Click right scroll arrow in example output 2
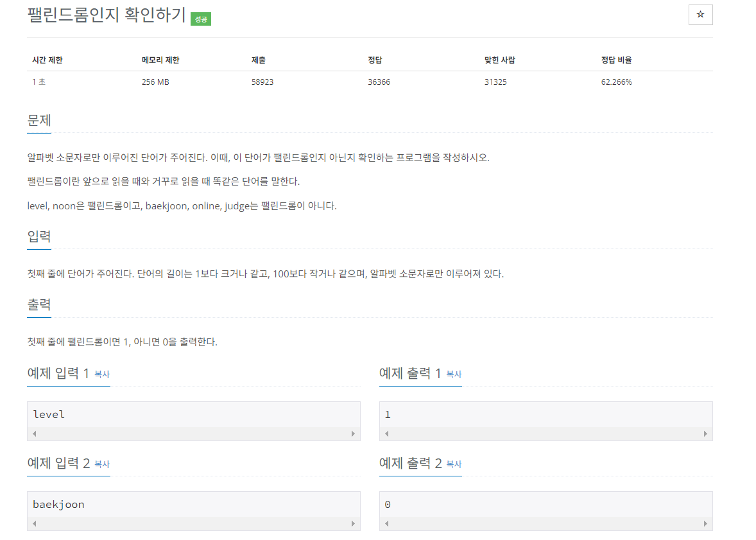The image size is (756, 540). point(705,523)
